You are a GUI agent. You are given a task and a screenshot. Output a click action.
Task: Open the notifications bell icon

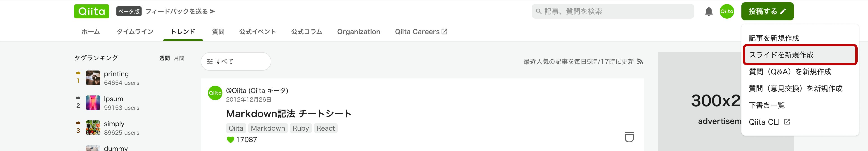(x=709, y=12)
